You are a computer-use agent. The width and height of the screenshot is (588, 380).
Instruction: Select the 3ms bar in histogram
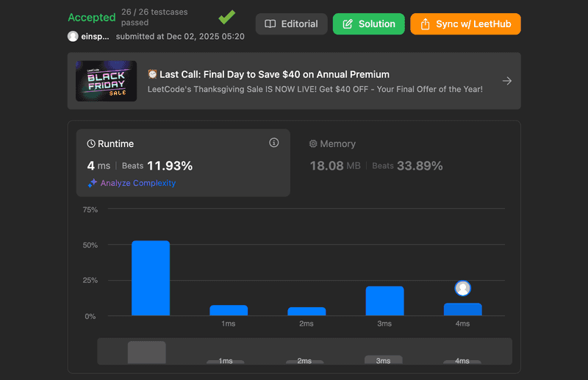pos(384,301)
